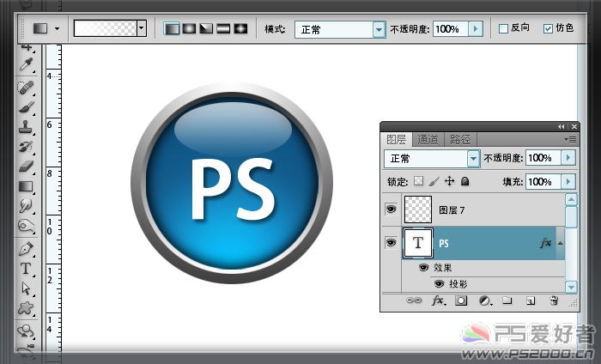601x364 pixels.
Task: Select the Smudge tool
Action: coord(26,206)
